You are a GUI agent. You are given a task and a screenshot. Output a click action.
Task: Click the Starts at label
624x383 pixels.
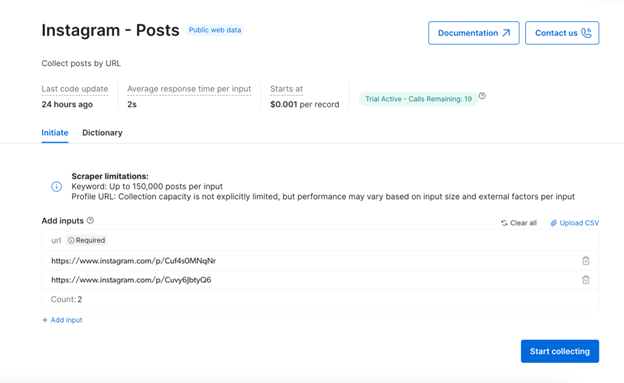(287, 89)
